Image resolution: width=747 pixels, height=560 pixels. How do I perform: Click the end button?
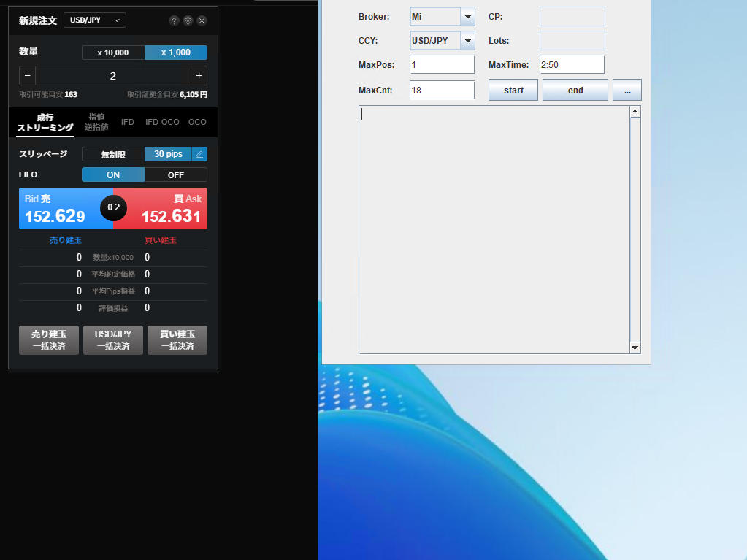pyautogui.click(x=575, y=90)
